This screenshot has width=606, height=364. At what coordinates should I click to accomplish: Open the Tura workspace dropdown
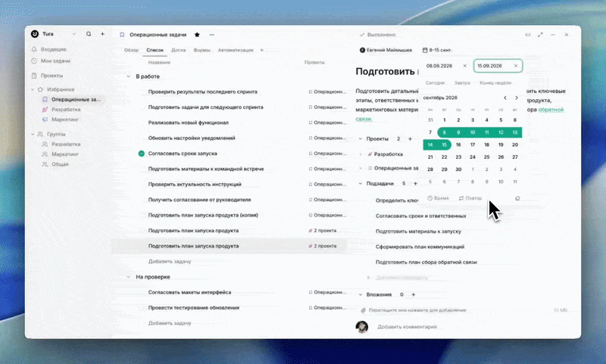click(73, 34)
